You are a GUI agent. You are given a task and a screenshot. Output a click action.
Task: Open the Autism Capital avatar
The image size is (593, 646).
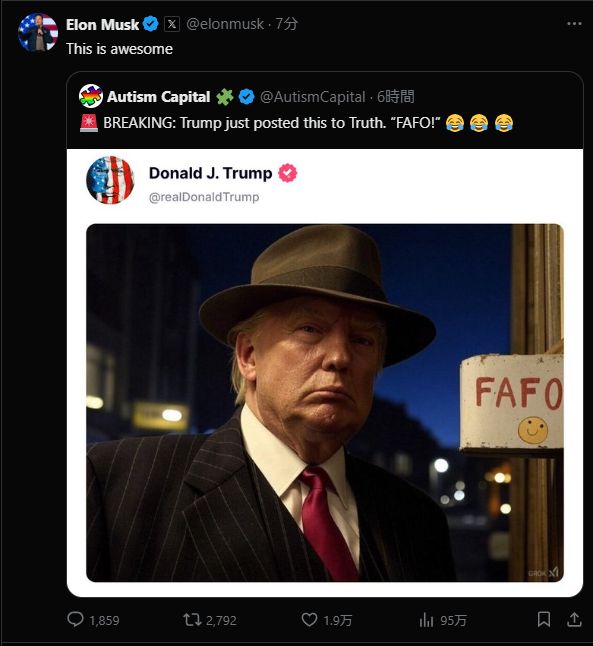coord(91,96)
